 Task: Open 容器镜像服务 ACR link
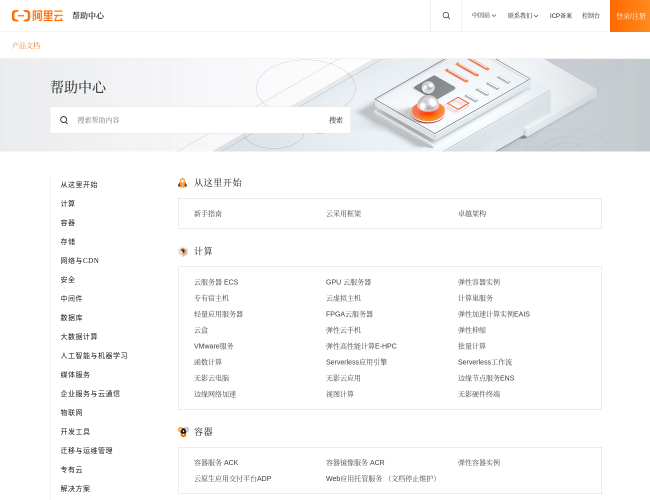[355, 463]
